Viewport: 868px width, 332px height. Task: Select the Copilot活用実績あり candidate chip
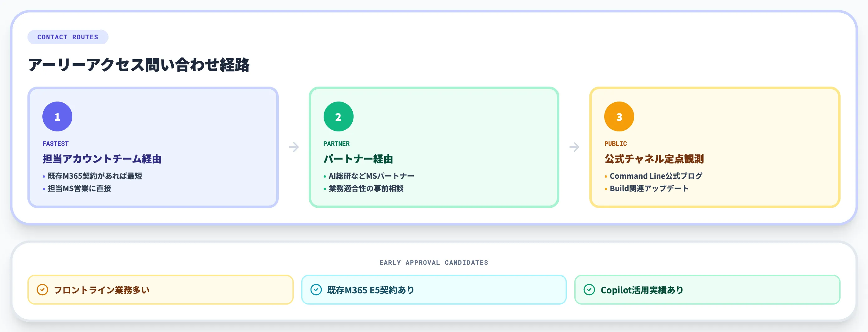click(707, 290)
